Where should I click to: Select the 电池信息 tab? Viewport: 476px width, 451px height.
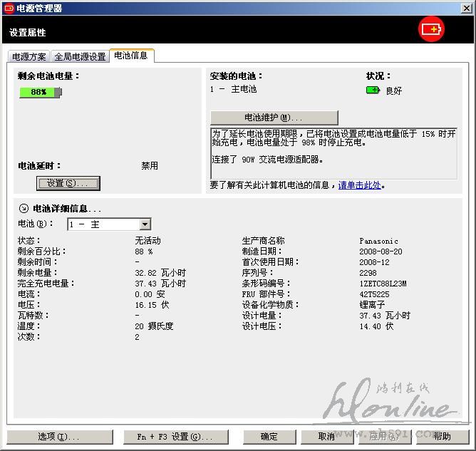click(x=130, y=56)
